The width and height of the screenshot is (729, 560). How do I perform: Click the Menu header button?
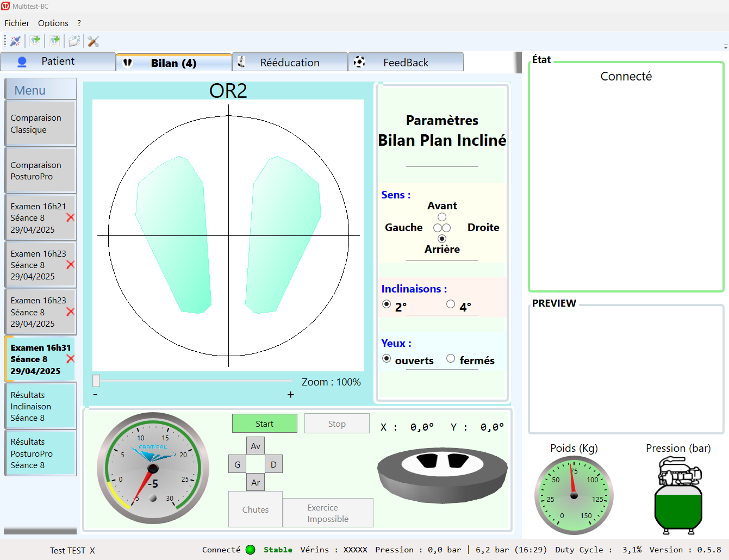click(40, 89)
